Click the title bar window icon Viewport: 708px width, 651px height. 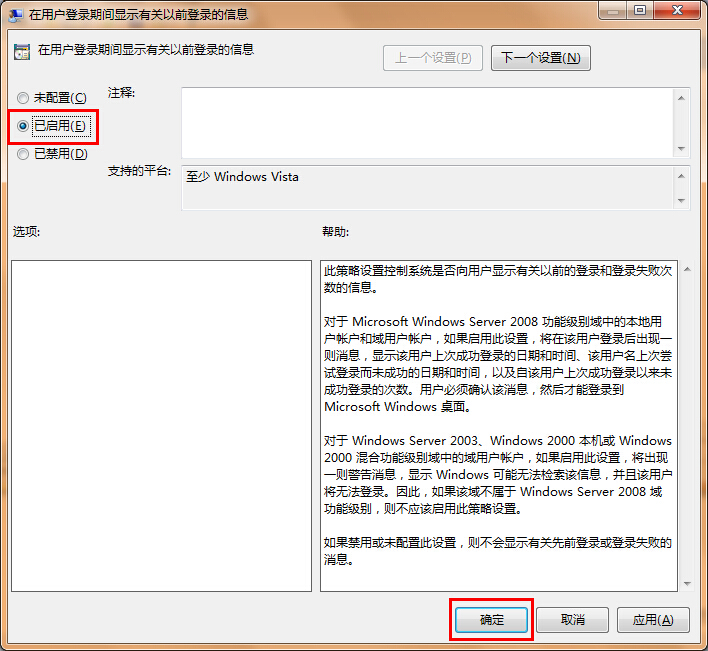click(15, 15)
